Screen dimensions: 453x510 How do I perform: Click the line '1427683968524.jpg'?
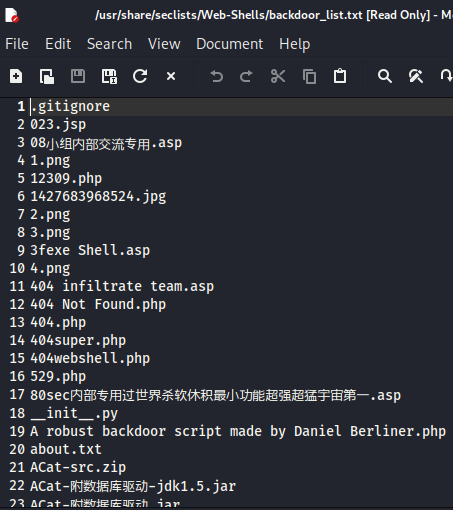pos(98,197)
